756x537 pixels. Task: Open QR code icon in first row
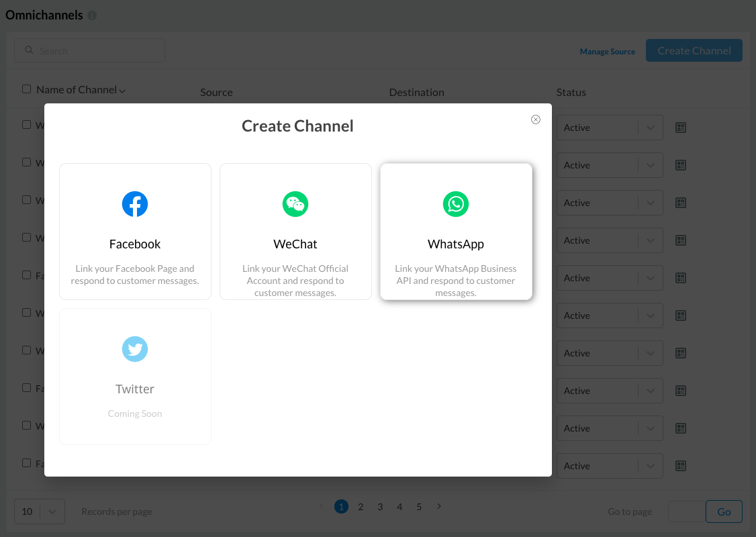coord(681,128)
